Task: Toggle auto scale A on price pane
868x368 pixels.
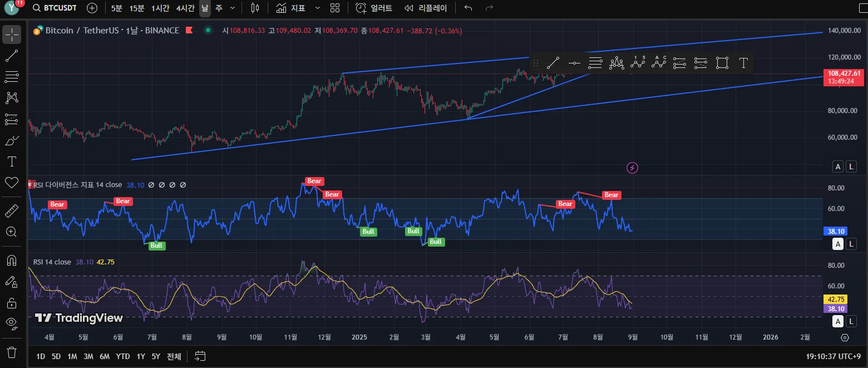Action: [x=838, y=166]
